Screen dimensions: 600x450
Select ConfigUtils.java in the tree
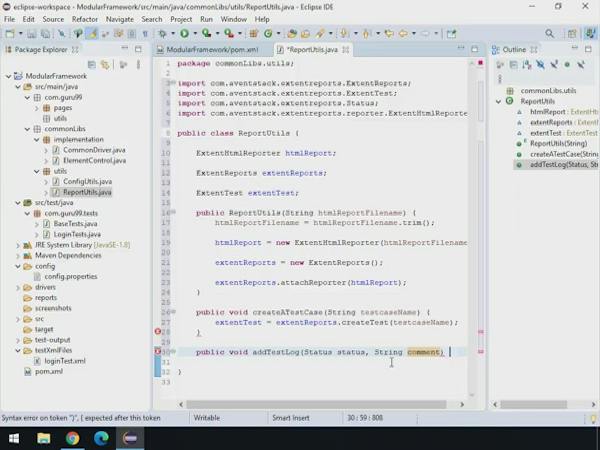click(88, 182)
